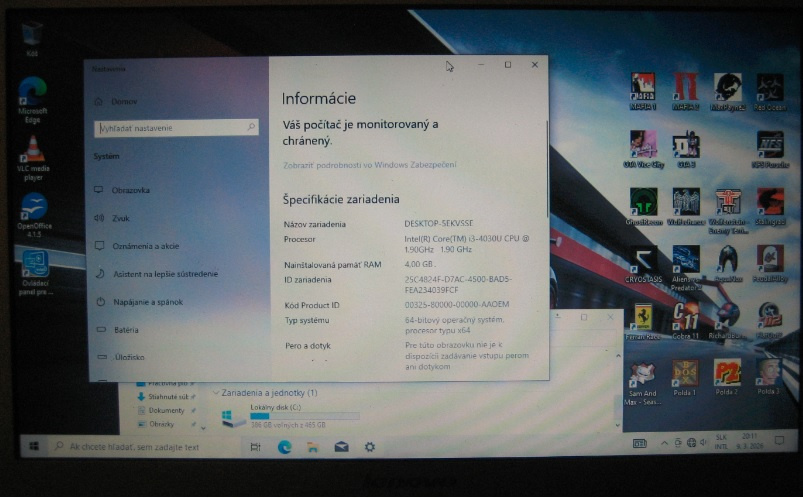Click the Settings gear on the taskbar
This screenshot has width=803, height=498.
coord(369,447)
